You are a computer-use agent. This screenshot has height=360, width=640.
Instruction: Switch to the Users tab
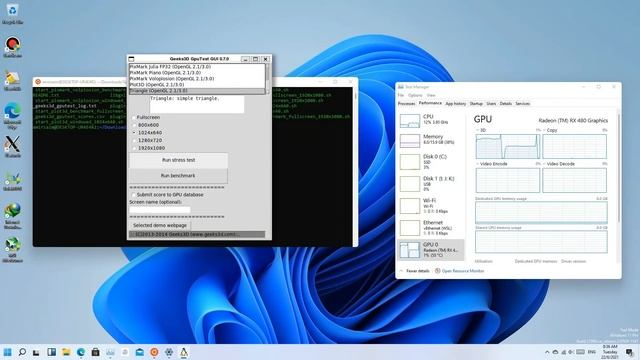pos(491,104)
